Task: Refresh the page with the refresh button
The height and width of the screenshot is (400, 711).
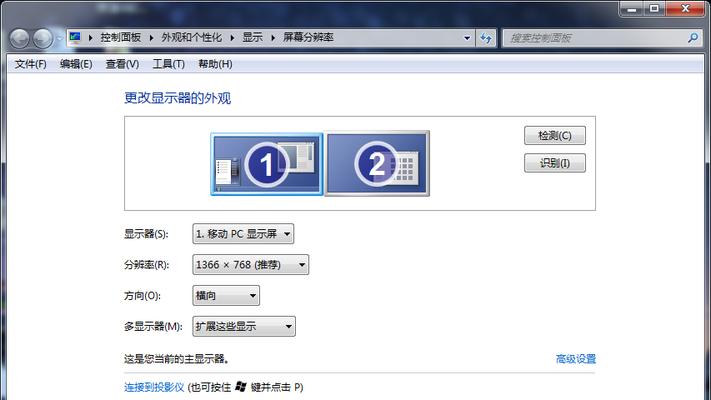Action: click(x=486, y=38)
